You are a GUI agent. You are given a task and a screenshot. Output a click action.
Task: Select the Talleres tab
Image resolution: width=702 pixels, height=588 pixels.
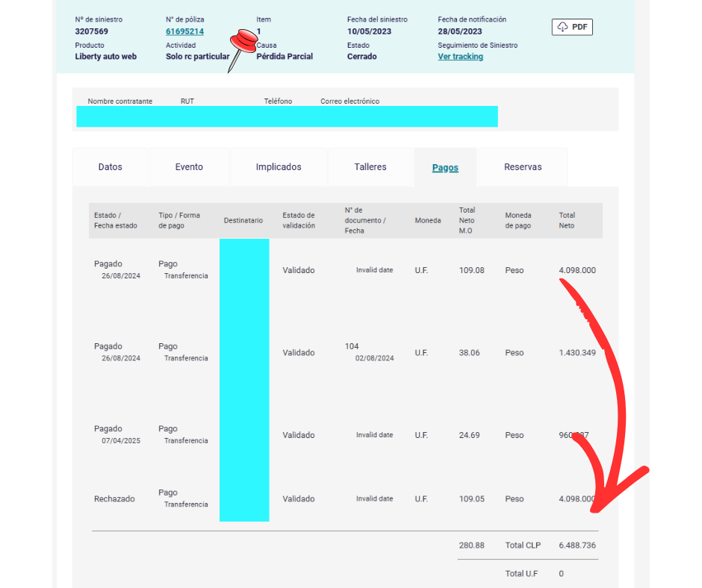(370, 167)
